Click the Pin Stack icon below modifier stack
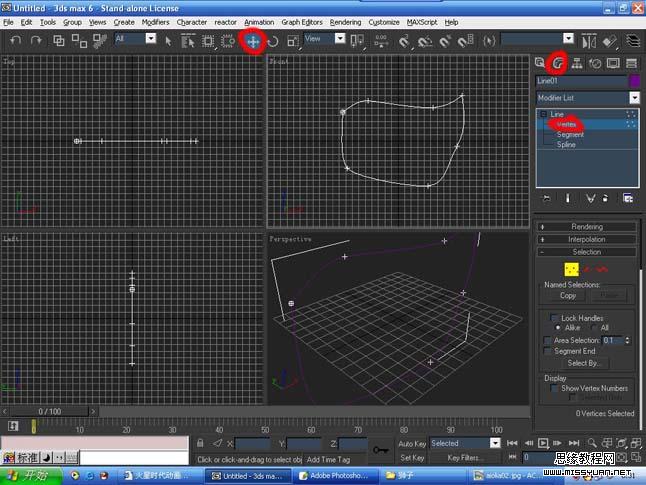The width and height of the screenshot is (646, 485). click(547, 198)
